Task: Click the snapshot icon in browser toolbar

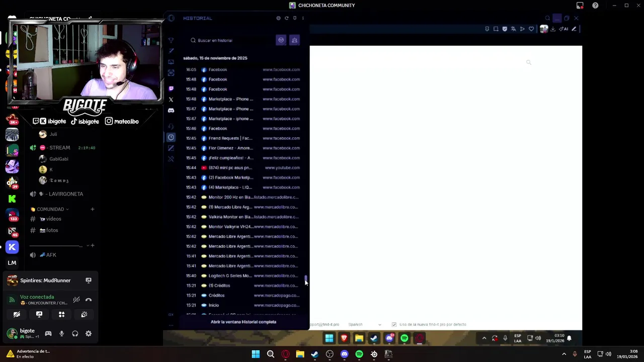Action: (496, 29)
